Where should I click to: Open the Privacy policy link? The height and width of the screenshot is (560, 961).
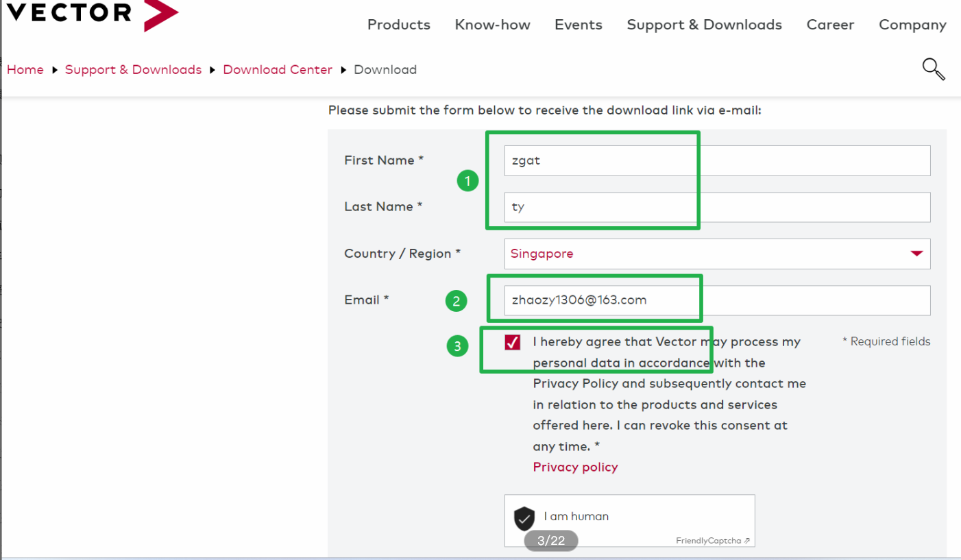(575, 467)
